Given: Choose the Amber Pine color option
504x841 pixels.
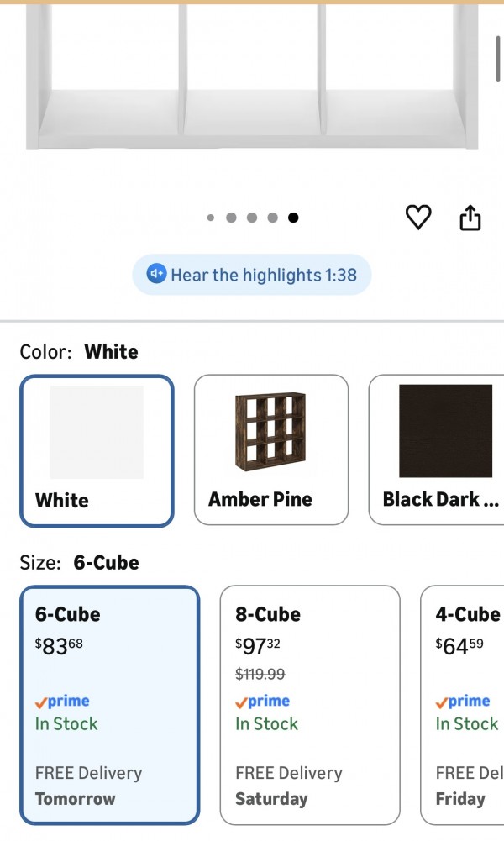Looking at the screenshot, I should 270,450.
